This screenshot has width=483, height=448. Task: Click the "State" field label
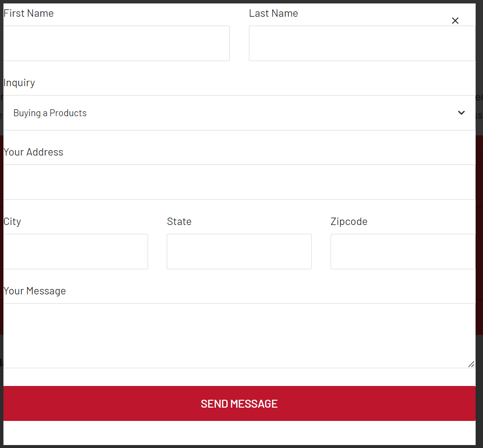179,222
